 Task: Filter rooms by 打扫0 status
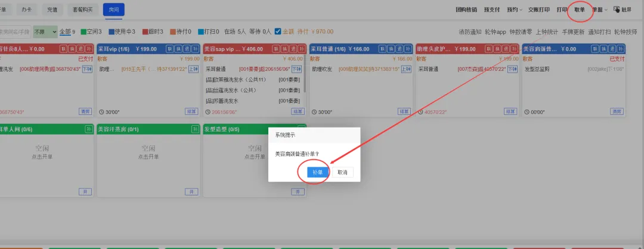(x=208, y=32)
